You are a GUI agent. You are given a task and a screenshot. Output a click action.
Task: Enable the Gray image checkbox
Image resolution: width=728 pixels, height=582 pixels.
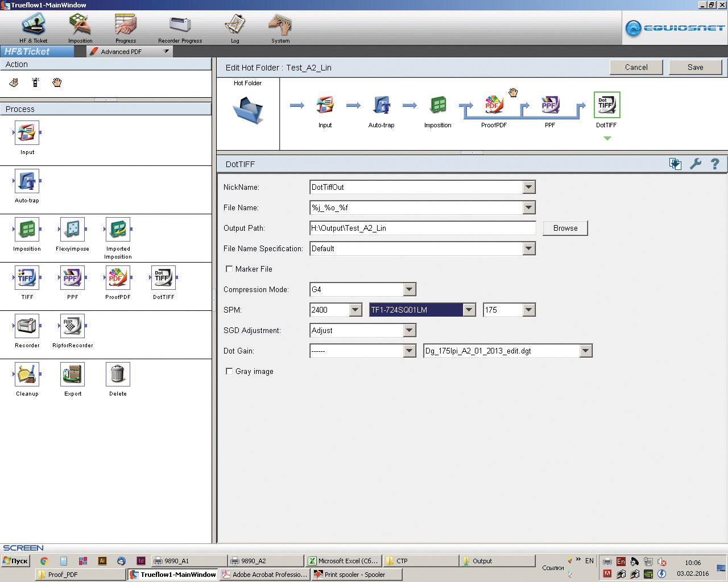[x=229, y=371]
